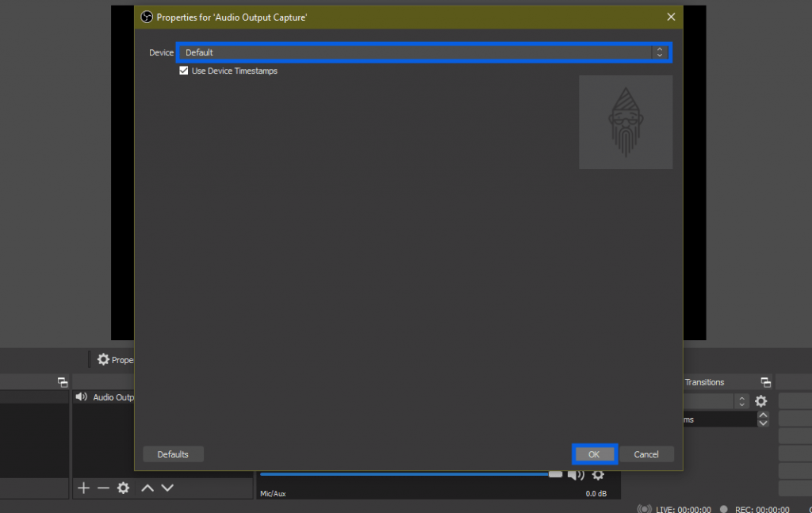Mute Mic/Aux with the speaker icon
Screen dimensions: 812x513
point(576,475)
